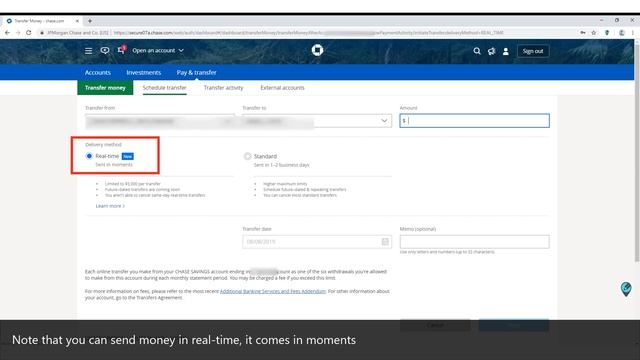The height and width of the screenshot is (360, 640).
Task: Click the Sign out button
Action: [x=533, y=51]
